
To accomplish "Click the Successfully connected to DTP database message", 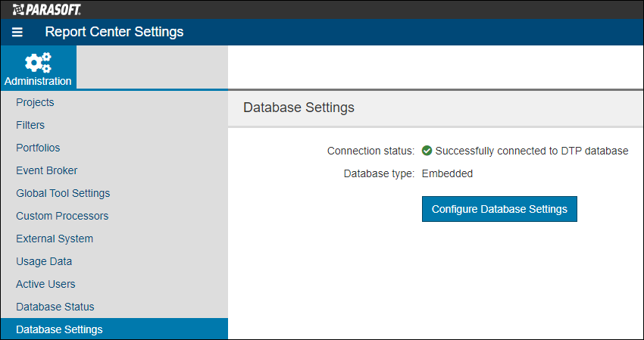I will tap(532, 151).
